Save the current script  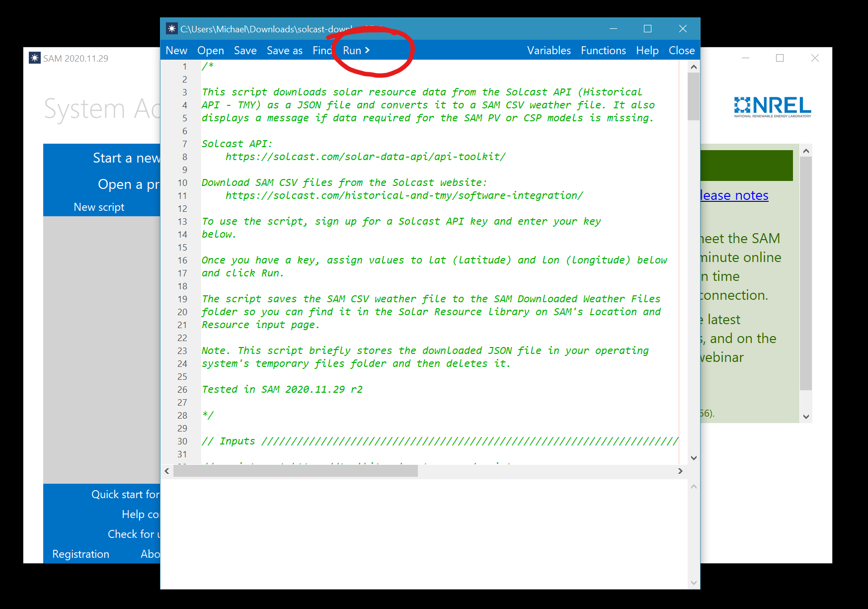coord(245,50)
